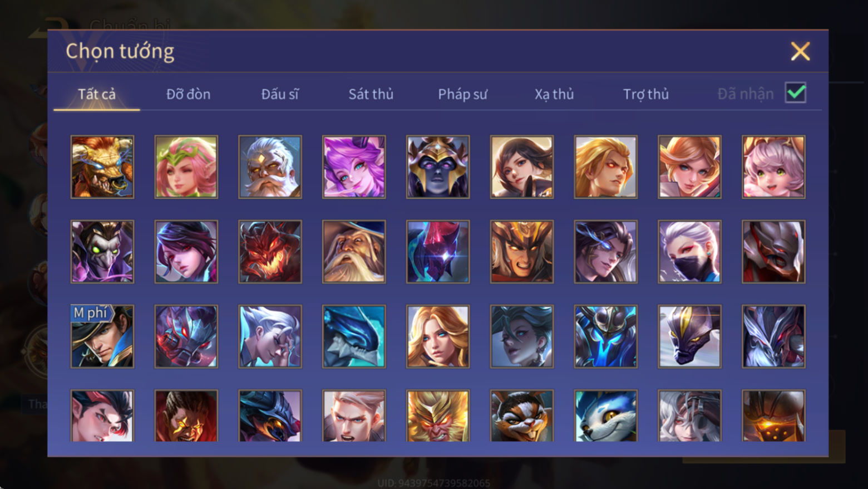Select the 'Tất cả' tab
Viewport: 868px width, 489px height.
pos(97,94)
